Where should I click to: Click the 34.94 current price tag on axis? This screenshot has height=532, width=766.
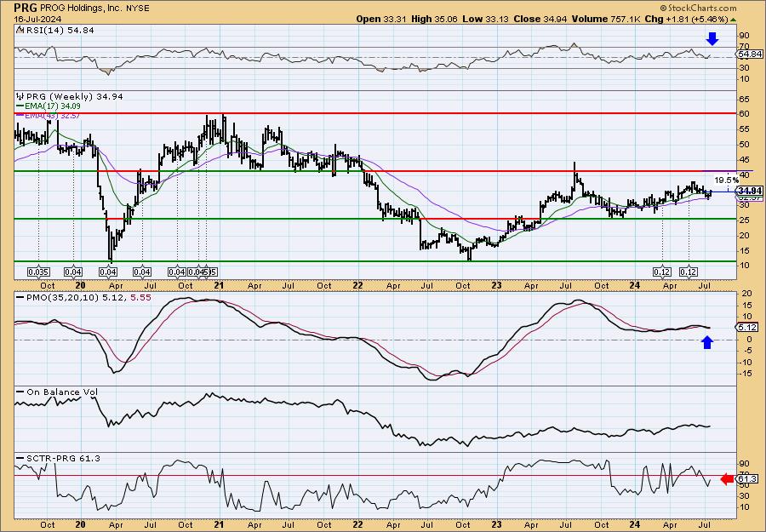pyautogui.click(x=750, y=191)
